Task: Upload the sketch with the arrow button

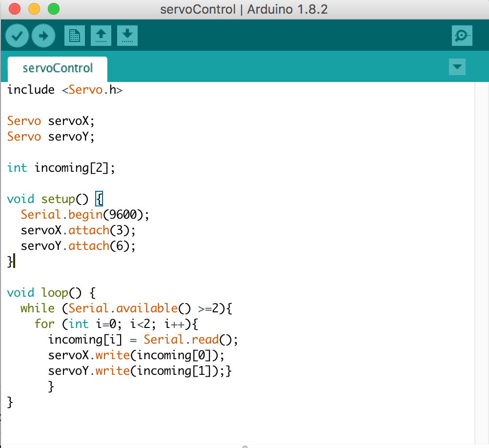Action: click(43, 36)
